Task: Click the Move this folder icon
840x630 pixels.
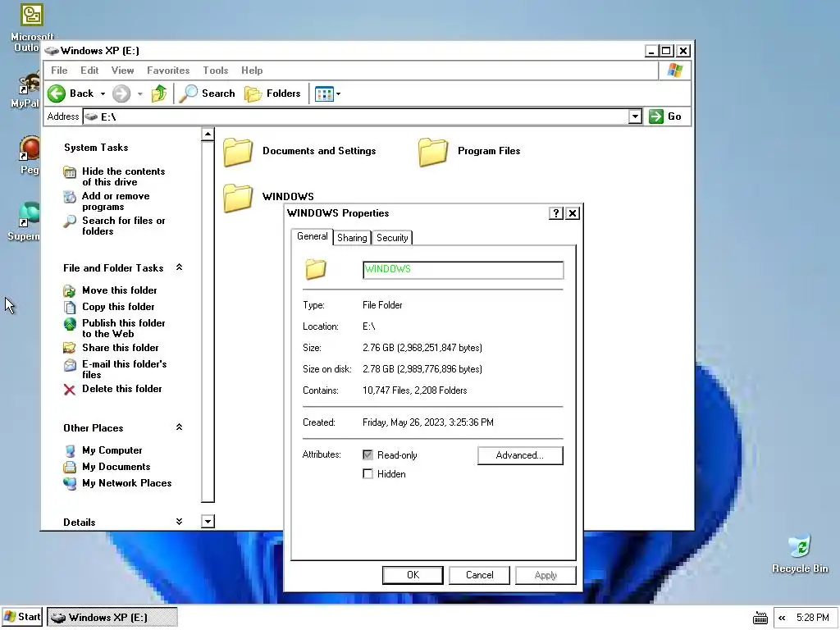Action: pos(70,291)
